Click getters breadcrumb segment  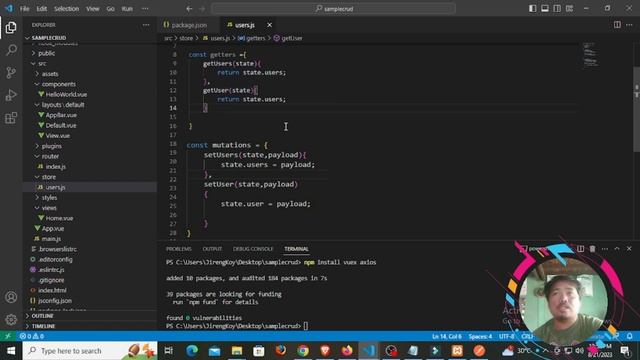click(x=252, y=38)
